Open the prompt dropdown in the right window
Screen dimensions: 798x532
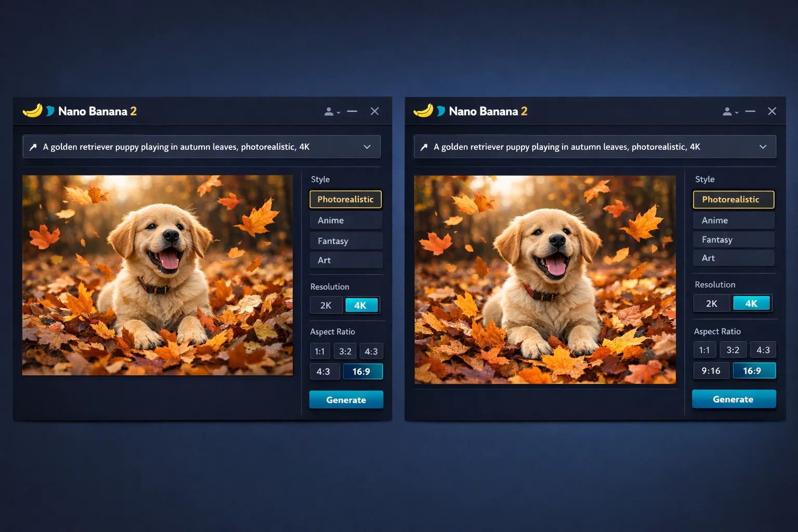763,147
